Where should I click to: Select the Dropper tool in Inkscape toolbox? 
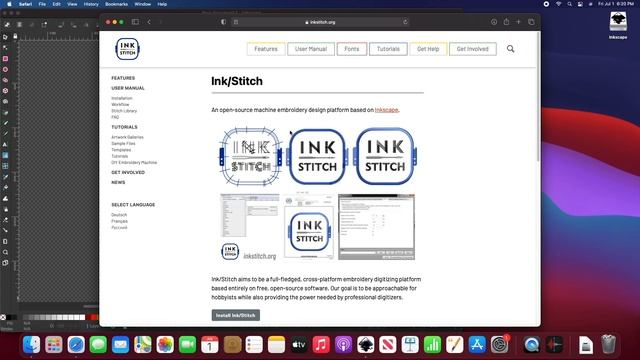click(x=5, y=177)
